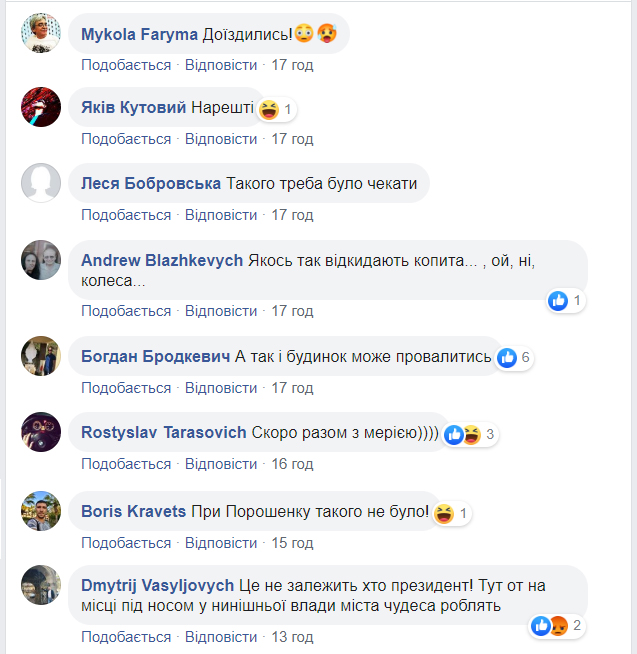The height and width of the screenshot is (654, 637).
Task: Like Богдан Бродкевич's comment with Подобається
Action: tap(126, 388)
